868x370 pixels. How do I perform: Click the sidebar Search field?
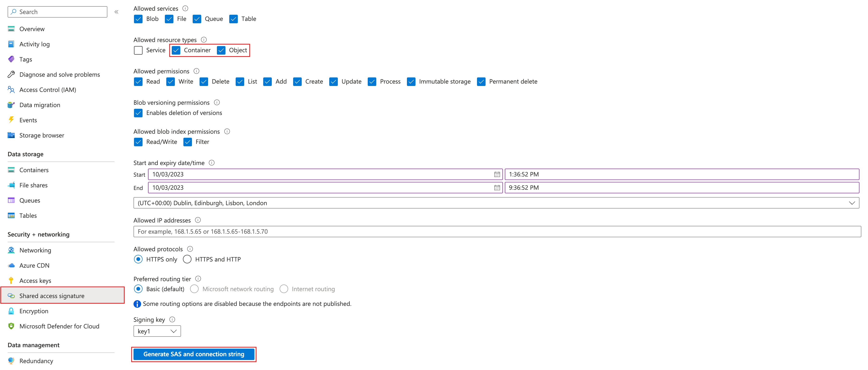(x=57, y=12)
